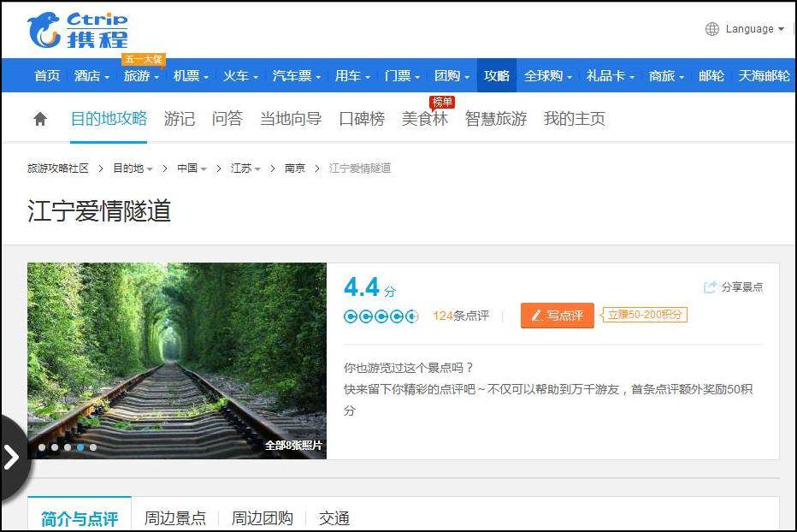The image size is (797, 532).
Task: Select 攻略 in the blue nav bar
Action: tap(497, 76)
